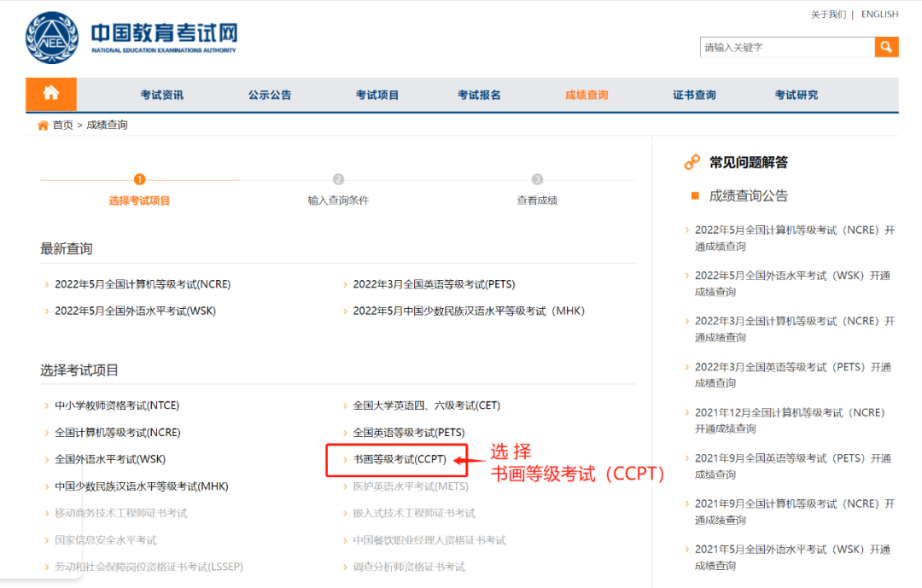This screenshot has height=588, width=922.
Task: Open notice 2021年9月全国计算机等级考试（NCRE）开通成绩查询
Action: click(x=795, y=511)
